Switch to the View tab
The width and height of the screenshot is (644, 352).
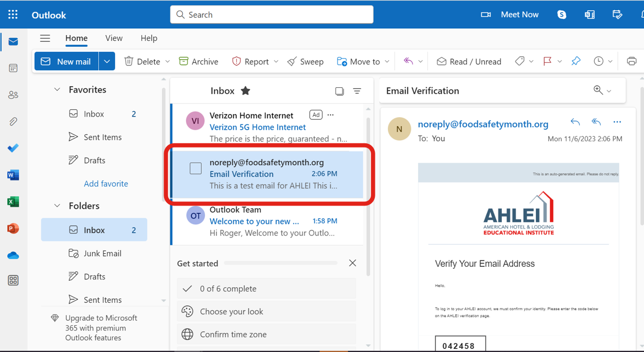click(x=113, y=38)
